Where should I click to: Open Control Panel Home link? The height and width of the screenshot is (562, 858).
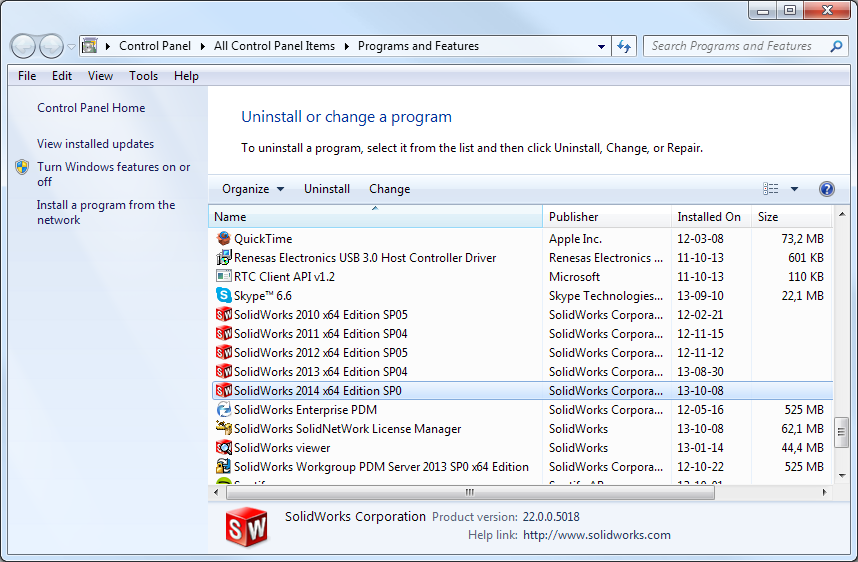[91, 108]
